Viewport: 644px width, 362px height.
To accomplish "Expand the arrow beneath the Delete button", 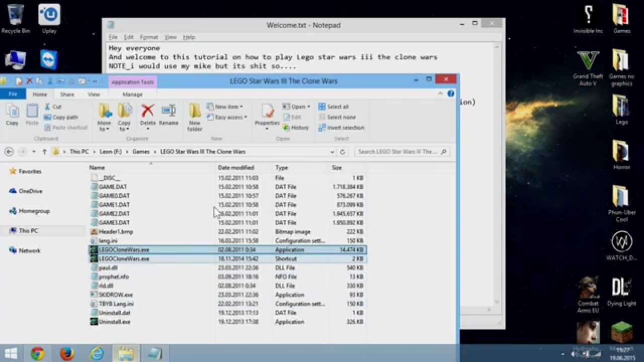I will coord(147,129).
